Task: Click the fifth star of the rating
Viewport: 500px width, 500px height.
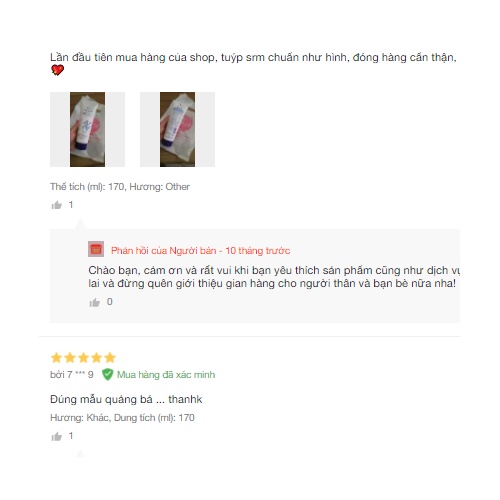Action: point(110,358)
